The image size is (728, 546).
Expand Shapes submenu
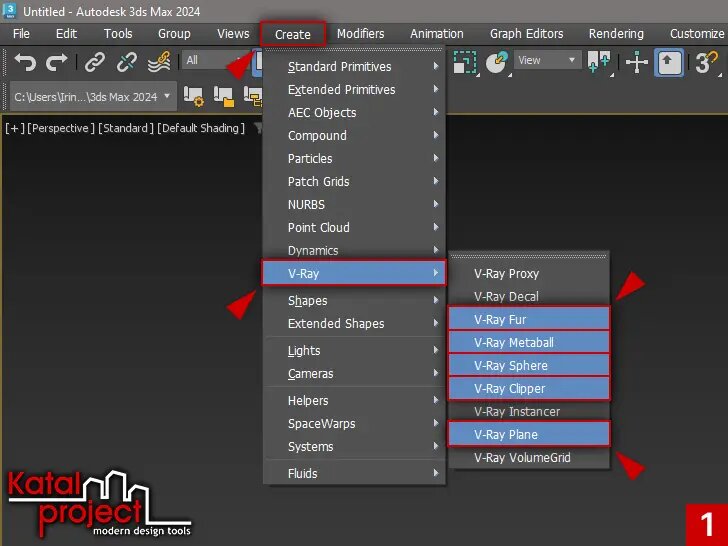click(354, 300)
